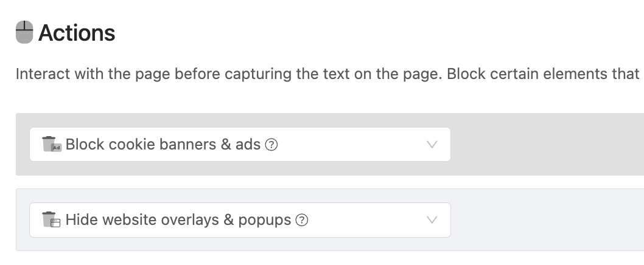Expand the Hide website overlays chevron
The height and width of the screenshot is (265, 644).
pos(432,220)
